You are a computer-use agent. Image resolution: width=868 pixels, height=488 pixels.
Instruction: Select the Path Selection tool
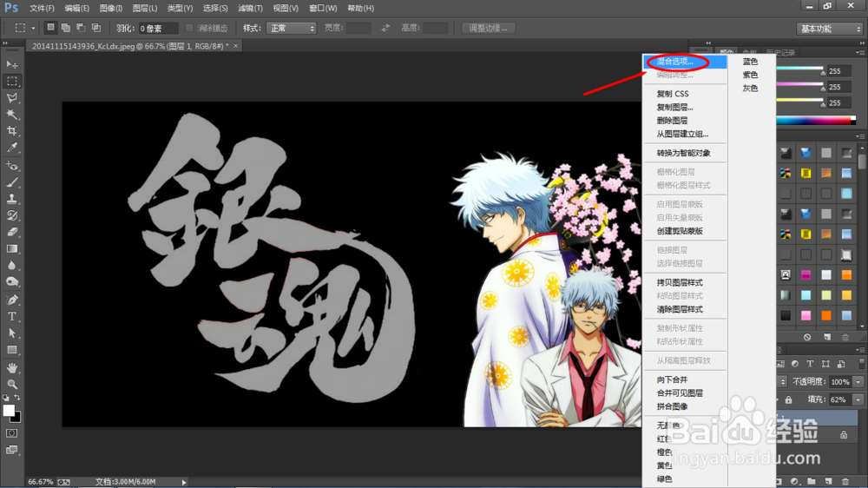[11, 333]
